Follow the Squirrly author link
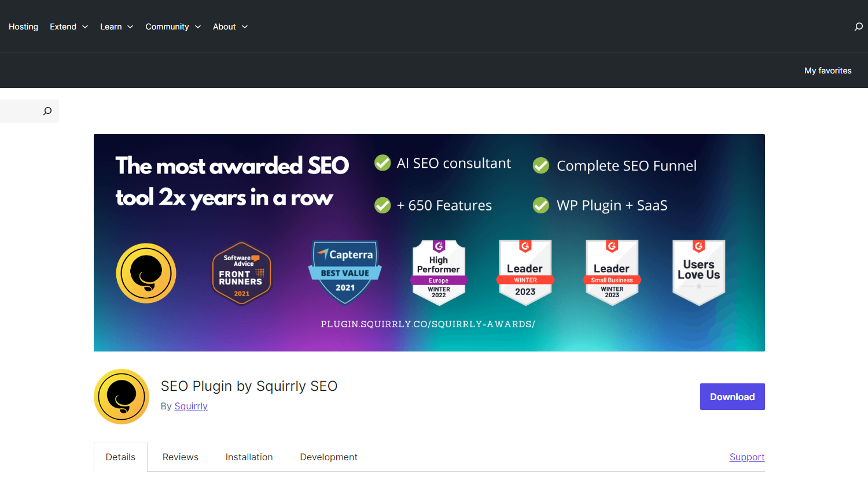Screen dimensions: 868x488 [x=191, y=406]
